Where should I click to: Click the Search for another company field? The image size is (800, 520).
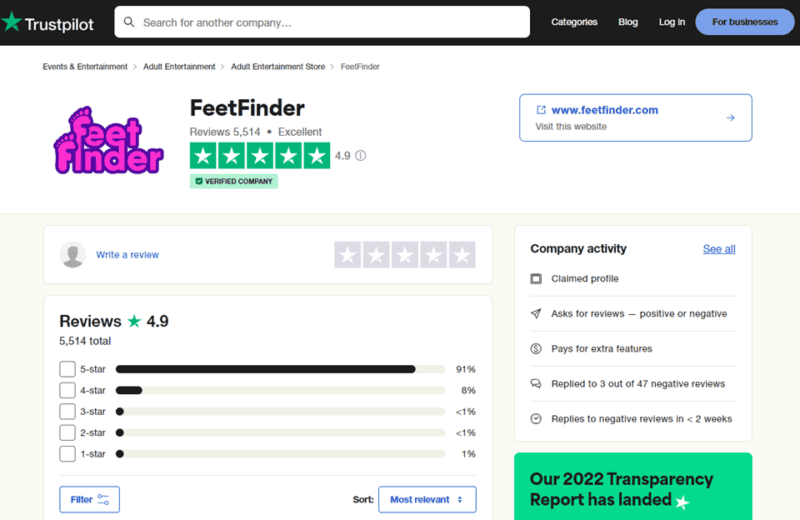[330, 22]
